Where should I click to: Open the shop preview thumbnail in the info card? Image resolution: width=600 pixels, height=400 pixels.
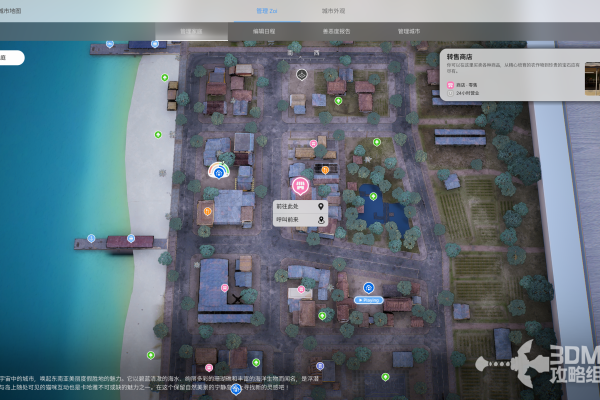click(x=592, y=79)
